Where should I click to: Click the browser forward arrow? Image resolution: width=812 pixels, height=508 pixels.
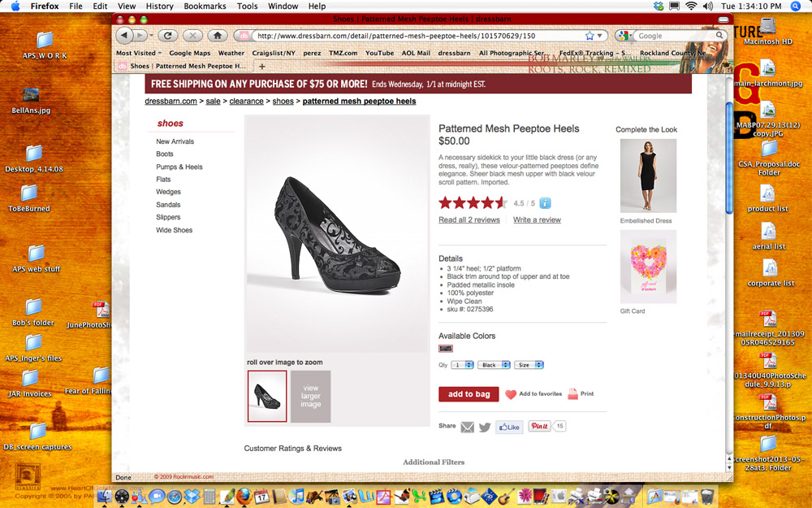click(x=140, y=35)
